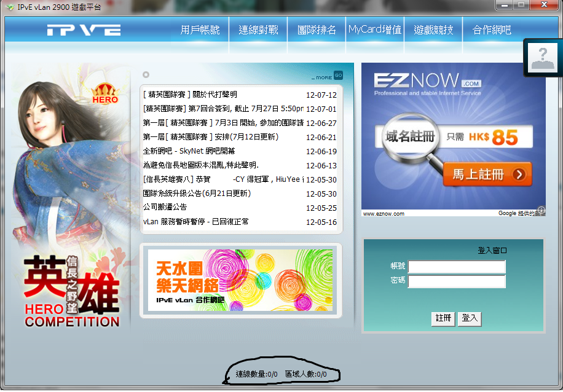
Task: Open www.eznow.com link under the ad
Action: click(384, 214)
